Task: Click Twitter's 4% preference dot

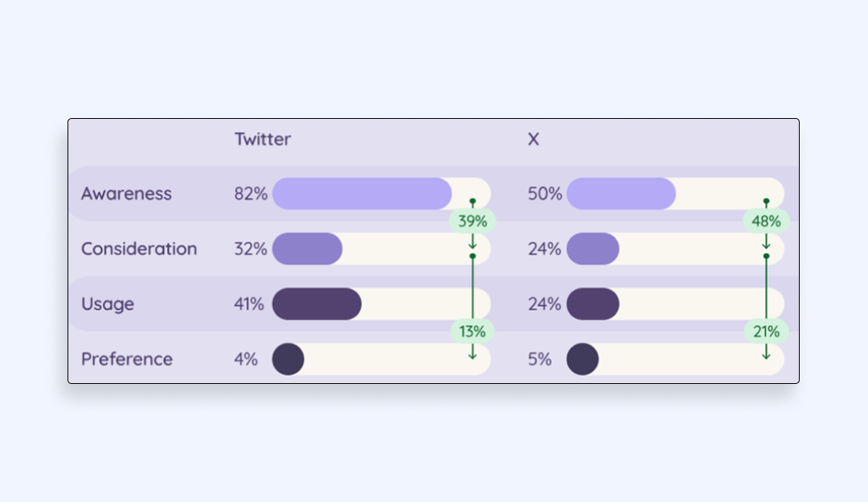Action: click(x=288, y=359)
